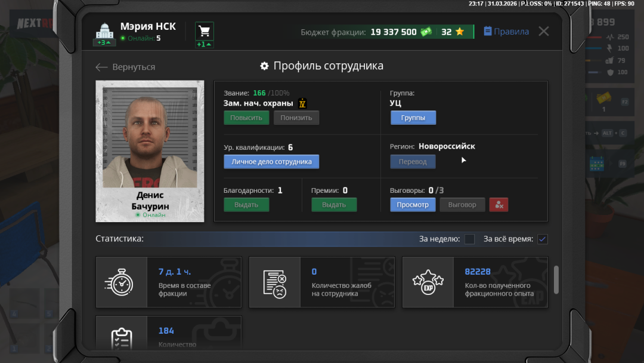Click the EXP stars experience icon
The height and width of the screenshot is (363, 644).
tap(428, 282)
